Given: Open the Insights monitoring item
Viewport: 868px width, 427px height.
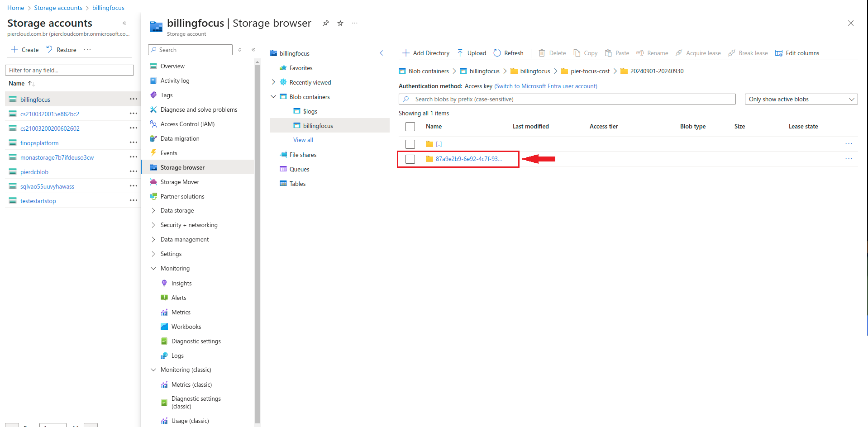Looking at the screenshot, I should pyautogui.click(x=181, y=283).
